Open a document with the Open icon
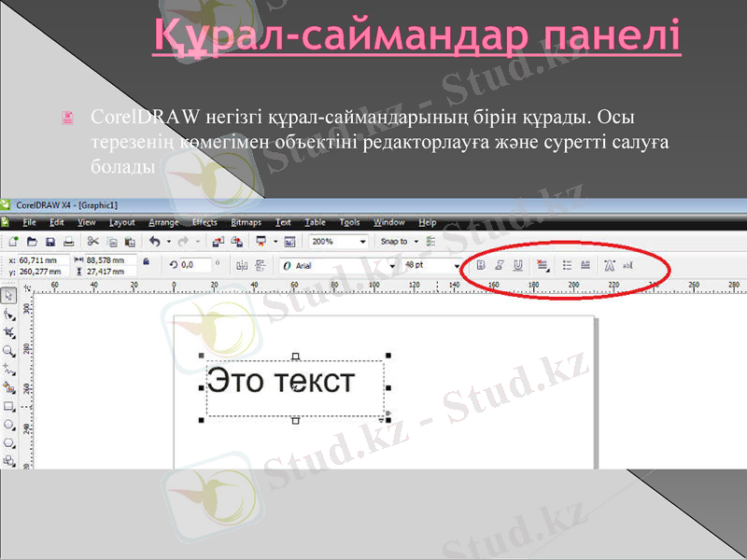 (31, 241)
